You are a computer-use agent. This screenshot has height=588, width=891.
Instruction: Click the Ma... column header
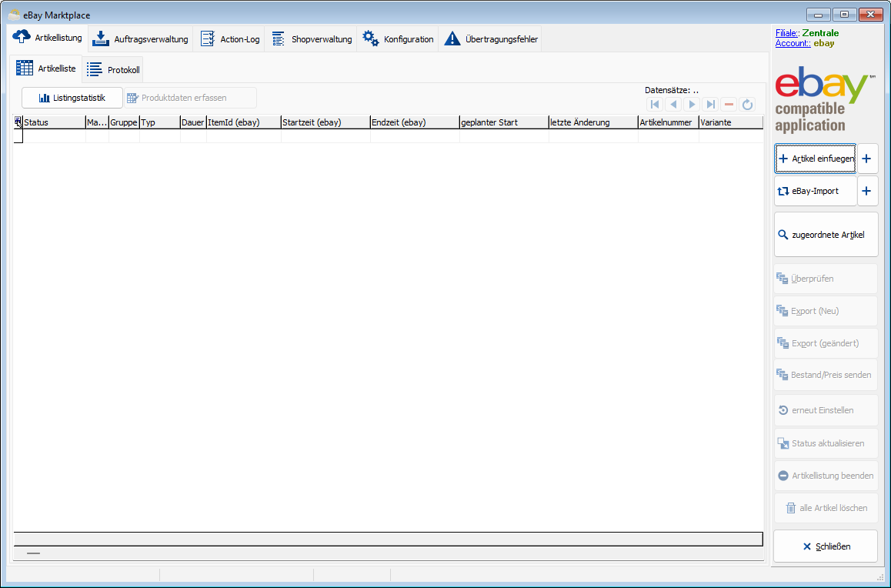(97, 122)
